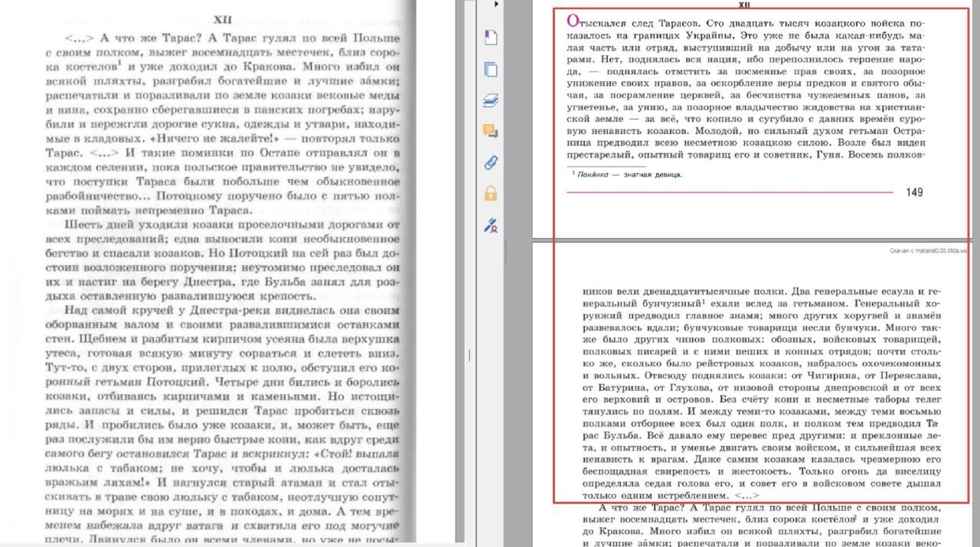Open the Attachments paperclip panel
The image size is (980, 547).
pyautogui.click(x=490, y=162)
